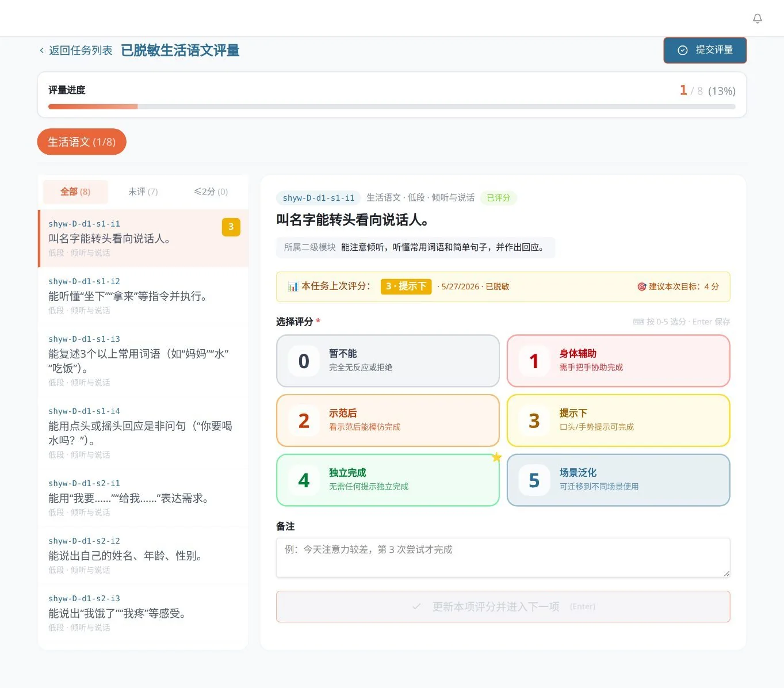Open task 能说出自己的姓名、年龄、性别

(x=143, y=555)
